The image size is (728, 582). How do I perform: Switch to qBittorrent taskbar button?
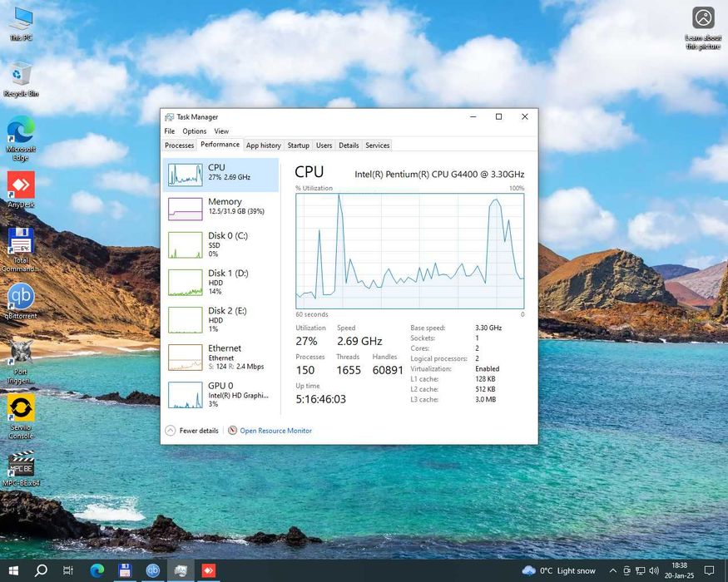pyautogui.click(x=153, y=570)
